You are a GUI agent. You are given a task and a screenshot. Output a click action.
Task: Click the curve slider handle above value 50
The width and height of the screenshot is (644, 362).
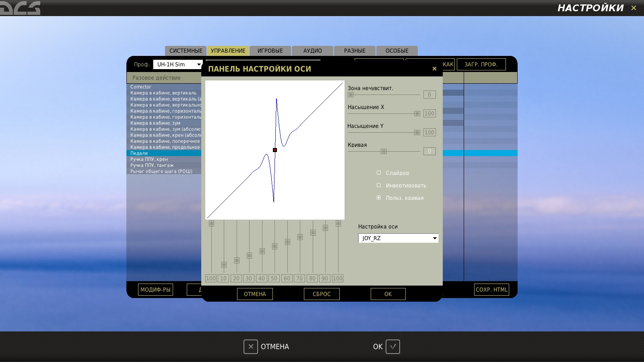275,246
